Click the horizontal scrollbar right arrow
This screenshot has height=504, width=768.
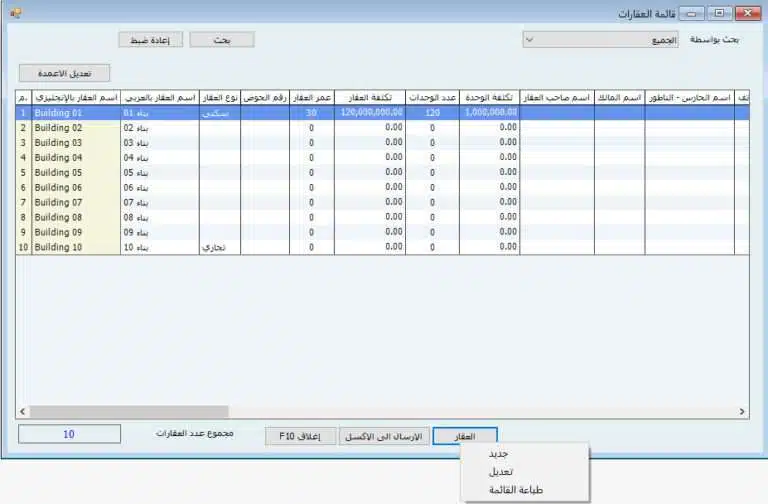pos(742,412)
